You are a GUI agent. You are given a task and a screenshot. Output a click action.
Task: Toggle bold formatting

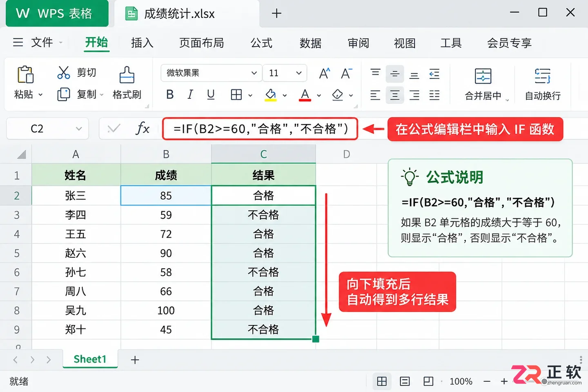tap(170, 95)
